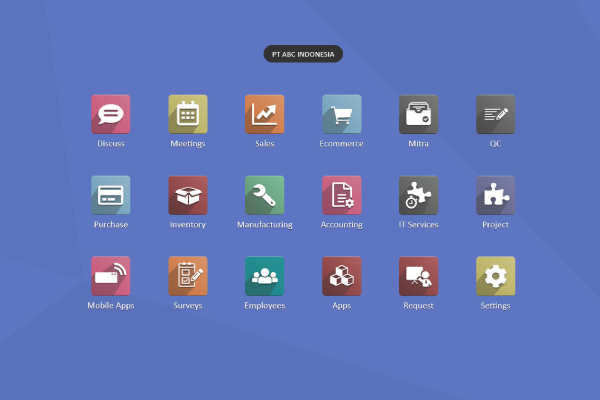This screenshot has width=600, height=400.
Task: Open the Mitra app
Action: click(x=419, y=114)
